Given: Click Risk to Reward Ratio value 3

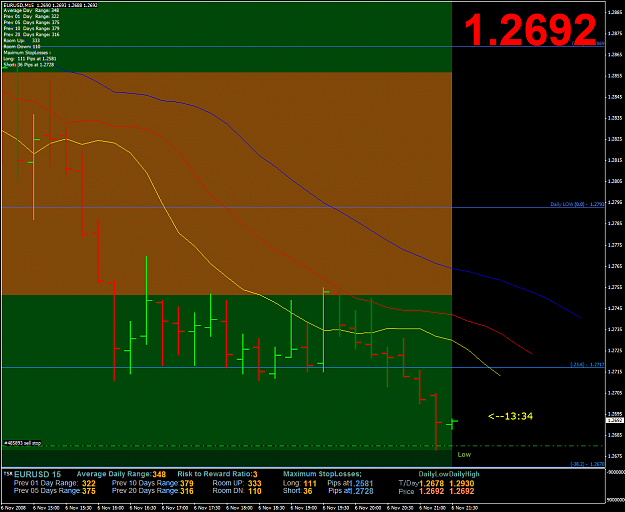Looking at the screenshot, I should pos(255,474).
